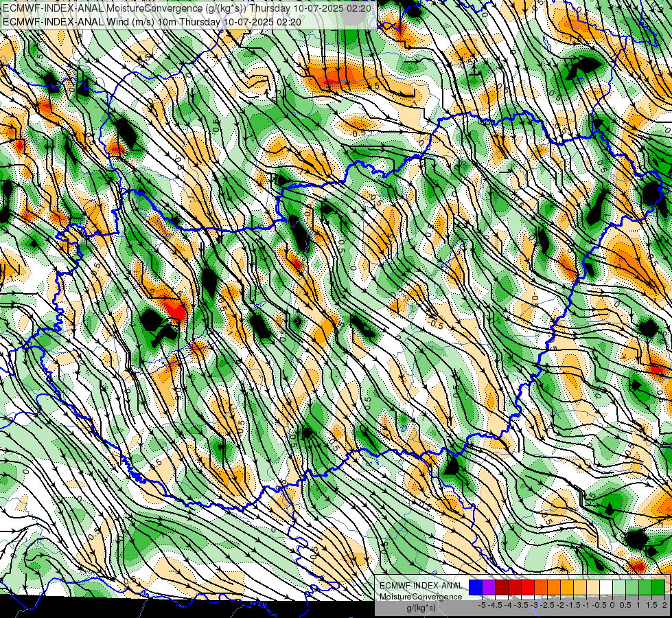Select the darkest green legend swatch

pyautogui.click(x=658, y=587)
